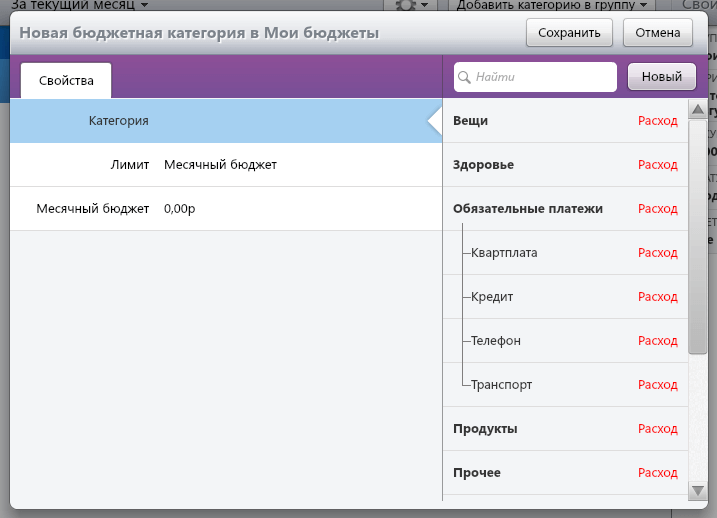Create a new category with Новый button
This screenshot has width=717, height=518.
[662, 76]
